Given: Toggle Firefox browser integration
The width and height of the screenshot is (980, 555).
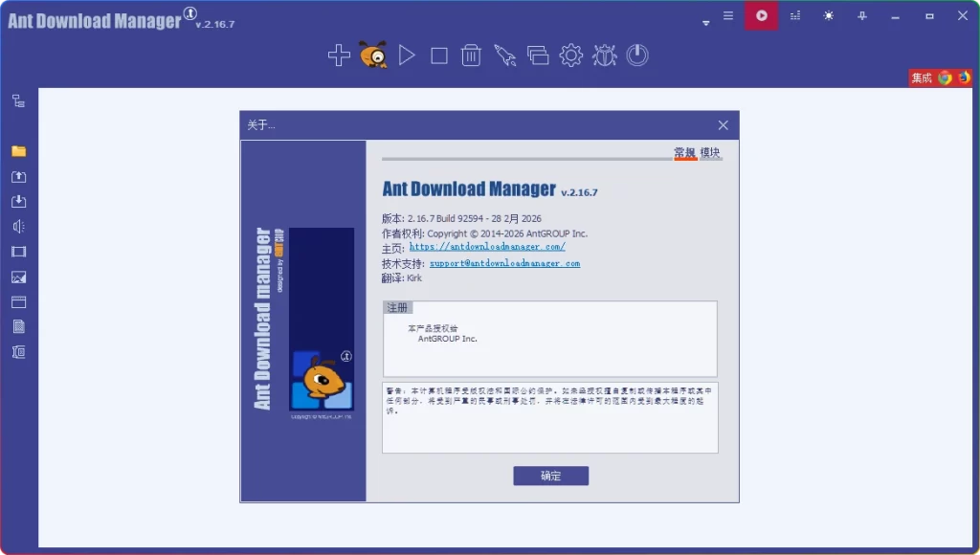Looking at the screenshot, I should pyautogui.click(x=963, y=78).
